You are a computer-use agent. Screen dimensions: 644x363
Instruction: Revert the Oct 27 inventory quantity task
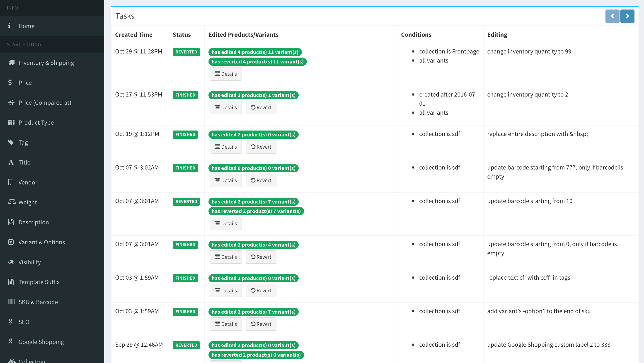coord(261,107)
